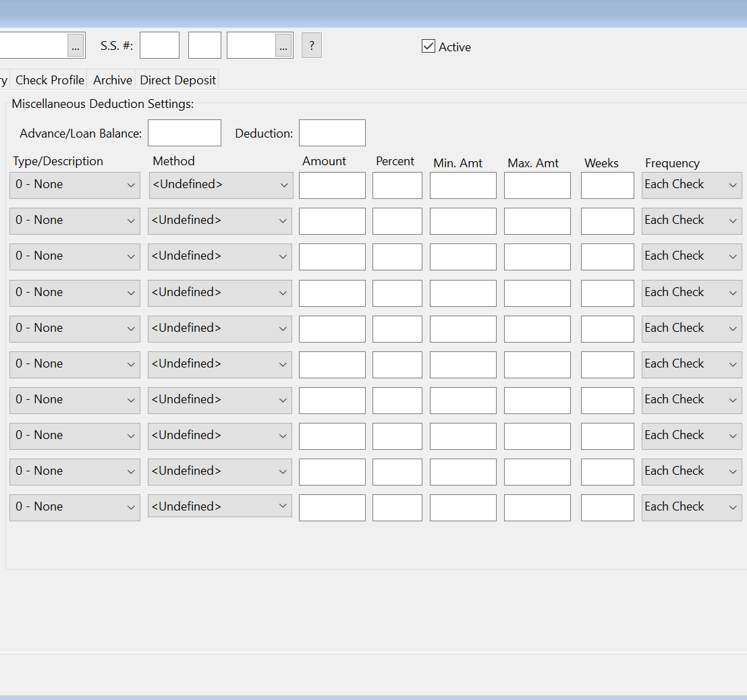Click the Advance/Loan Balance input field

click(x=184, y=133)
